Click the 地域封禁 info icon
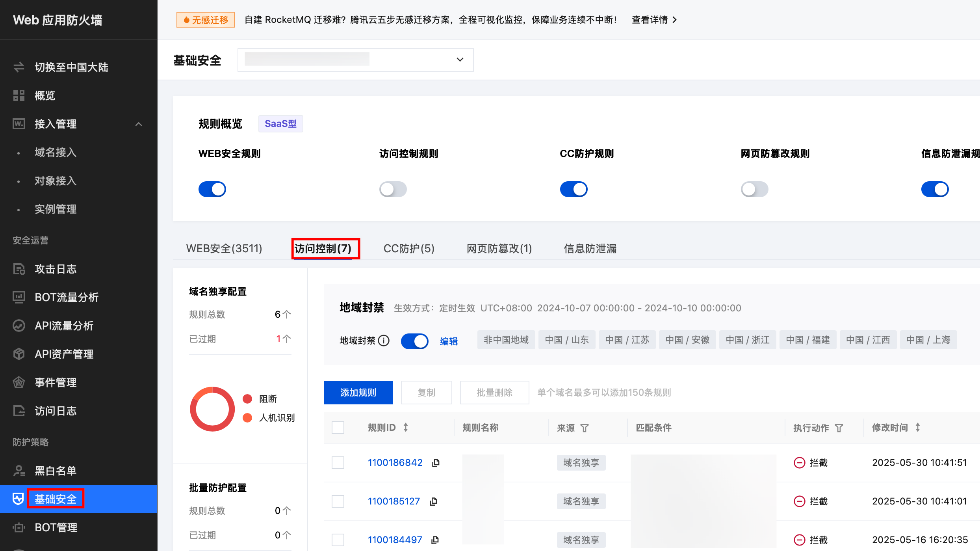 (384, 341)
